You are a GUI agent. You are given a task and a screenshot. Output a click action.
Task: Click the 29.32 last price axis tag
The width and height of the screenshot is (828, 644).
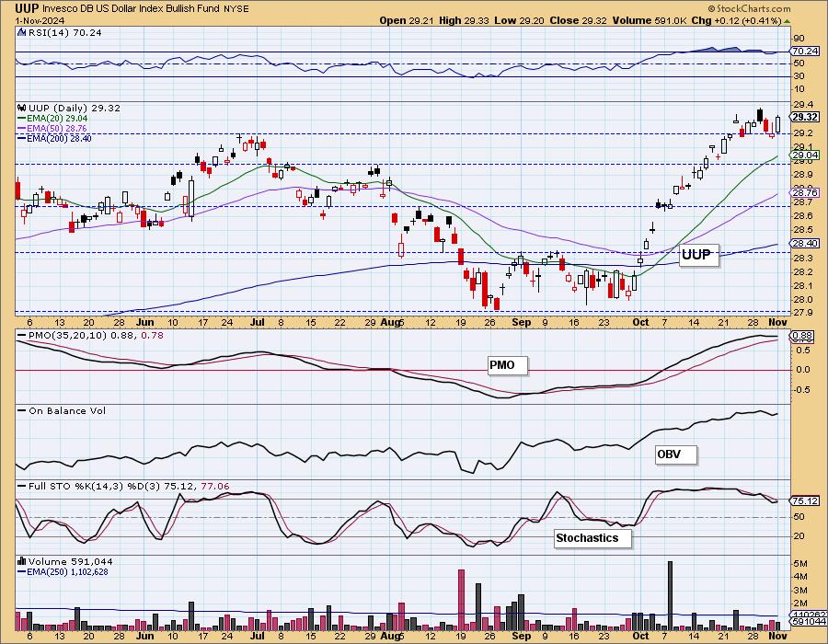806,117
